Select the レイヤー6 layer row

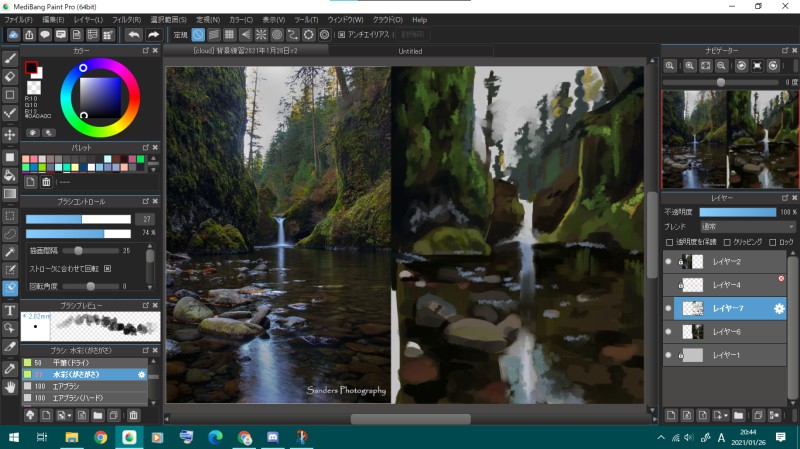click(724, 332)
